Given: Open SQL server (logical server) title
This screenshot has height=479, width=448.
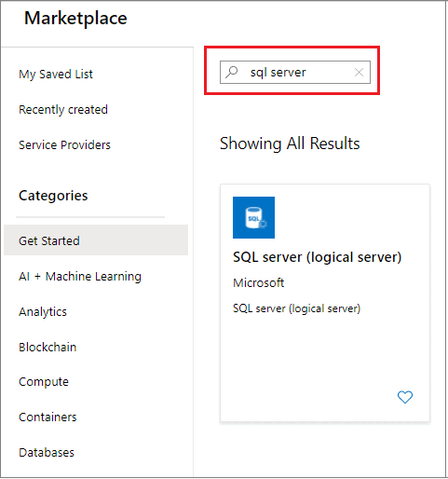Looking at the screenshot, I should [x=318, y=257].
